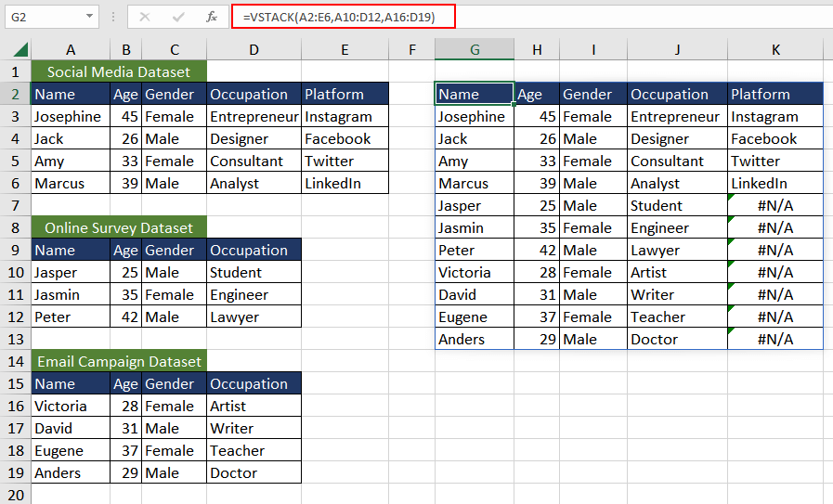Screen dimensions: 833x504
Task: Click the Insert Function fx icon
Action: [212, 17]
